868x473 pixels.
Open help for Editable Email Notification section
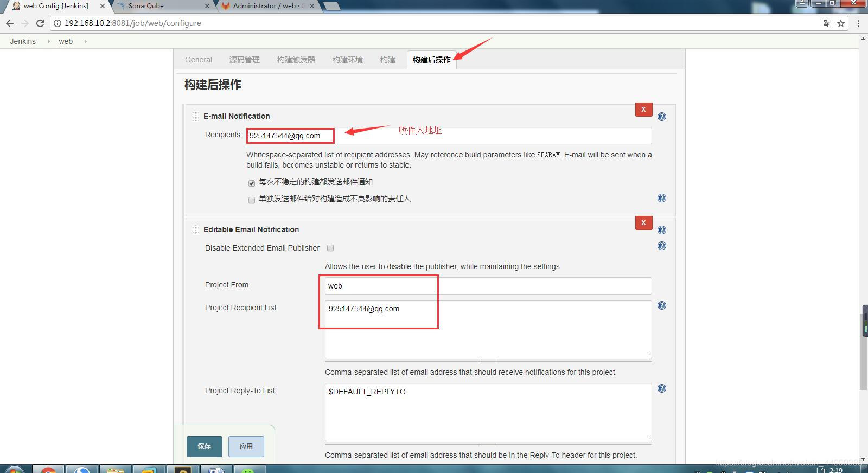click(x=662, y=230)
